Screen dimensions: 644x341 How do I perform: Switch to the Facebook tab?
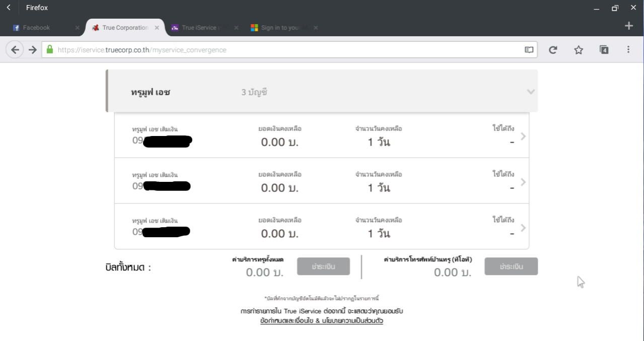[x=45, y=28]
